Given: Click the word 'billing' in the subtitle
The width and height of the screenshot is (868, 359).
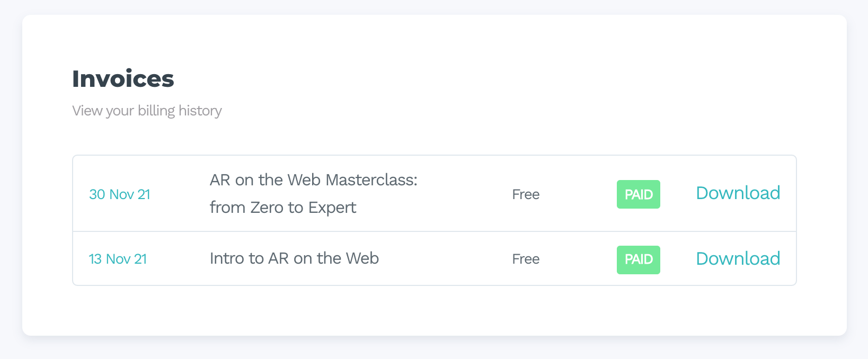Looking at the screenshot, I should pyautogui.click(x=156, y=111).
